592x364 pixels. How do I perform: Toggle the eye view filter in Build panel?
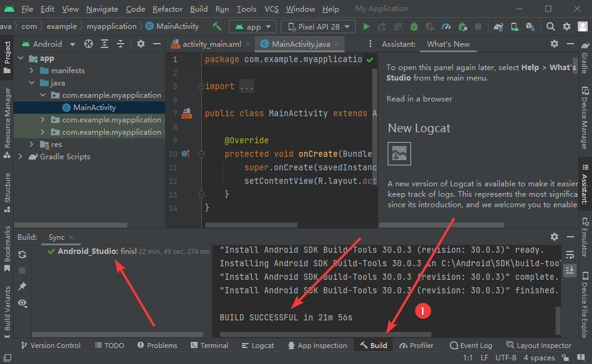coord(22,303)
